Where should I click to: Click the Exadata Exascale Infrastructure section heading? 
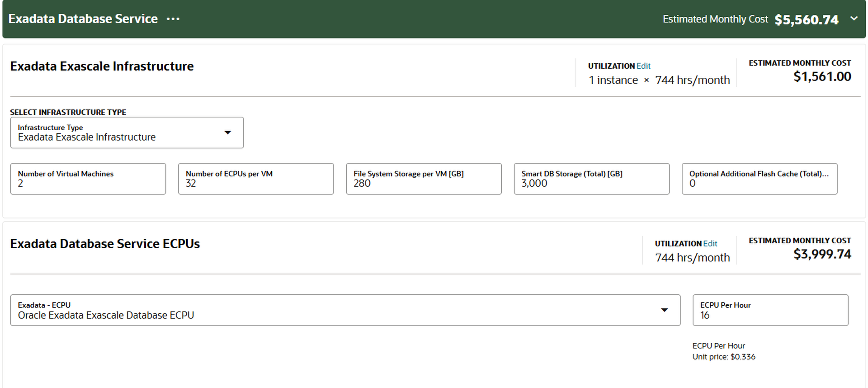point(102,66)
